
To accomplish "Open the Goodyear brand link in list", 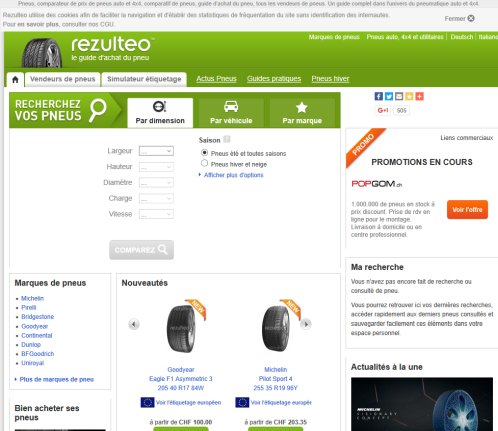I will tap(35, 326).
